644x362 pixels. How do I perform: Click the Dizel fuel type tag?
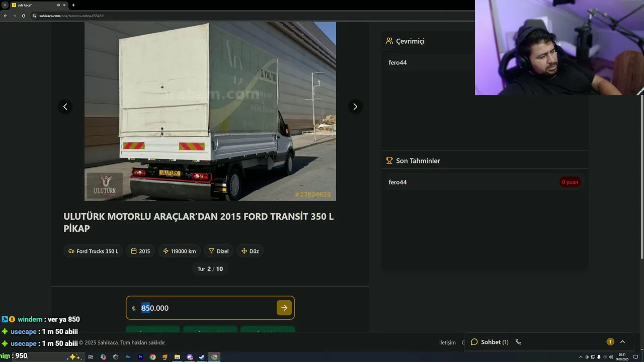point(219,251)
